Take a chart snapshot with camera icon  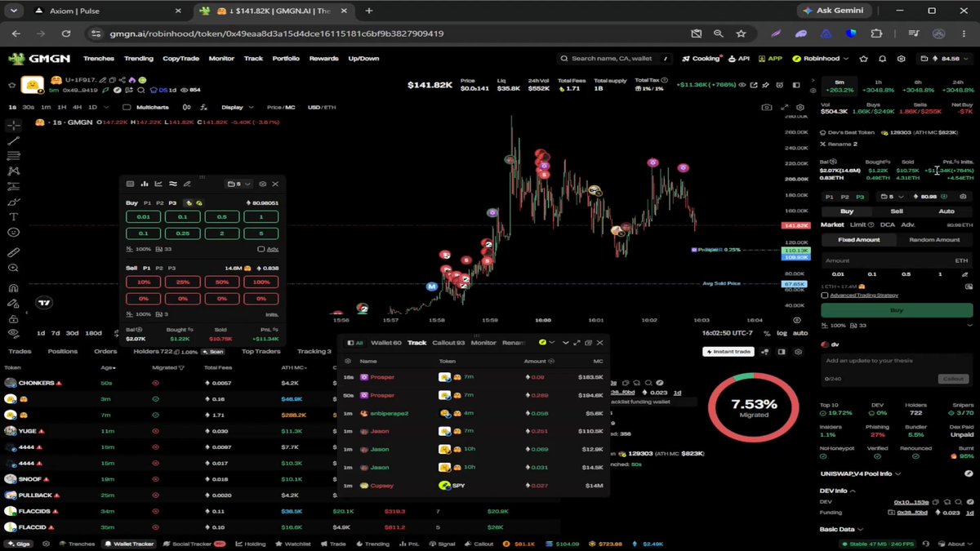pyautogui.click(x=766, y=107)
